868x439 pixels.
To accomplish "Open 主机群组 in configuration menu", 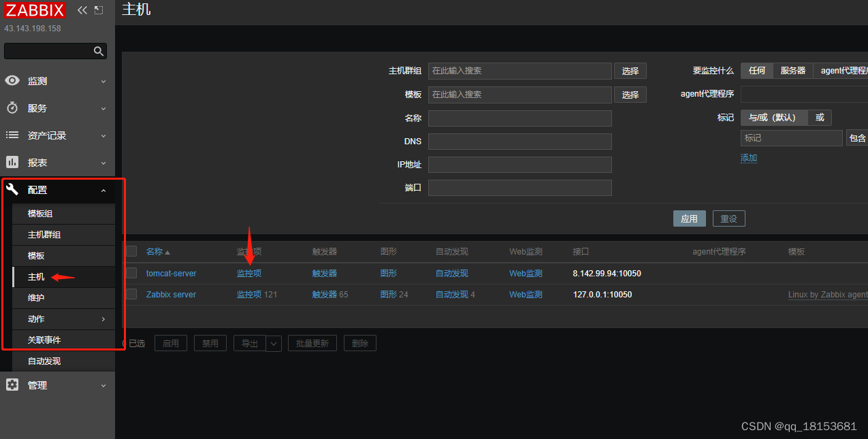I will pyautogui.click(x=44, y=235).
